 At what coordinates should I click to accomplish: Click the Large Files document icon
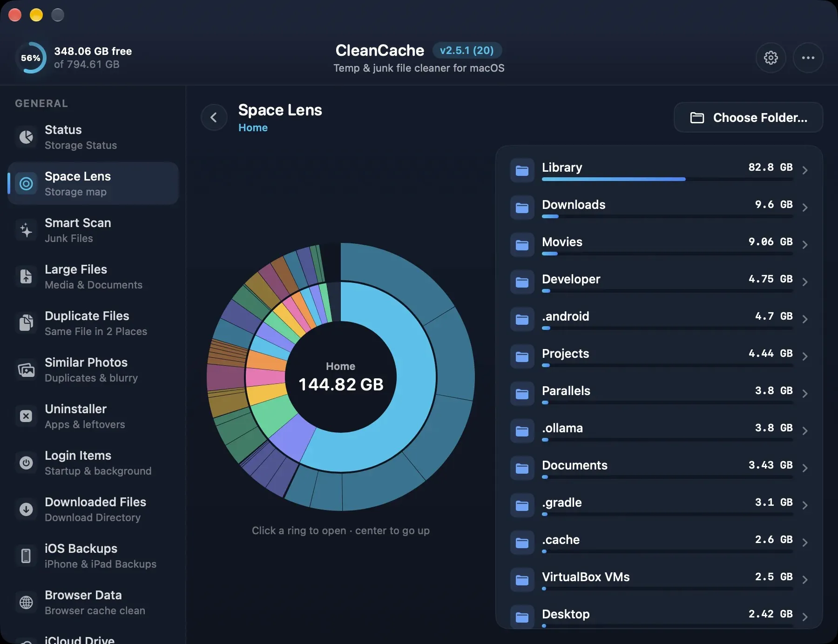[26, 276]
